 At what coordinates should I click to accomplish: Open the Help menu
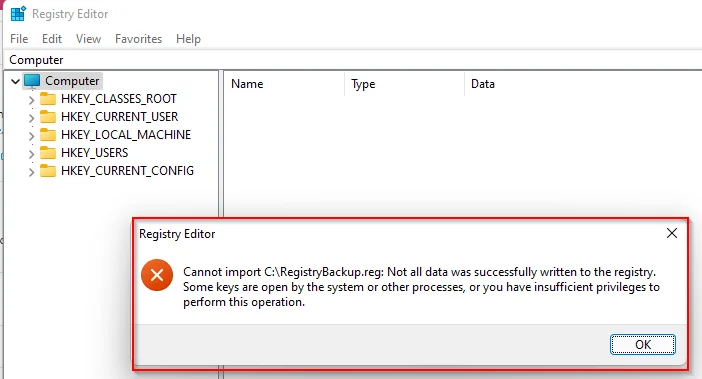coord(188,39)
